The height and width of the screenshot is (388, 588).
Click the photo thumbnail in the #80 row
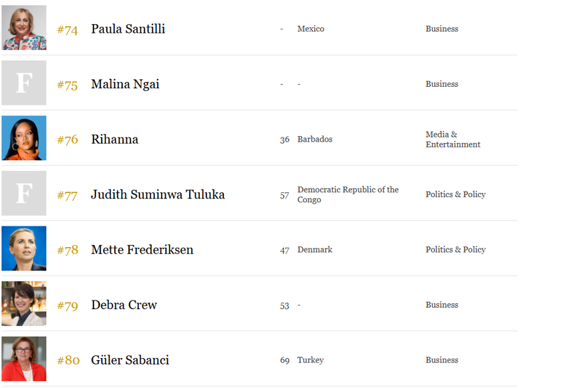tap(24, 359)
